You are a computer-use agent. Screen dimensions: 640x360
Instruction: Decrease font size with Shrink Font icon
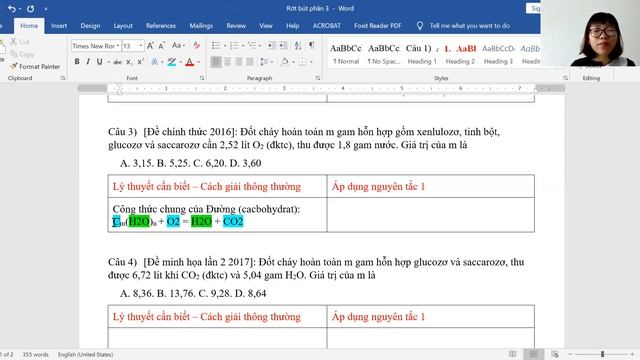(162, 46)
